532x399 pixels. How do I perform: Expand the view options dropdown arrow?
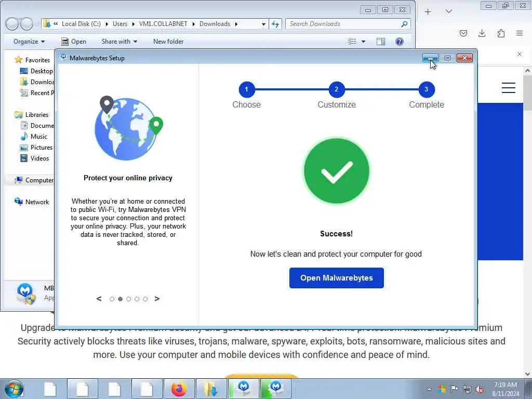[x=363, y=42]
